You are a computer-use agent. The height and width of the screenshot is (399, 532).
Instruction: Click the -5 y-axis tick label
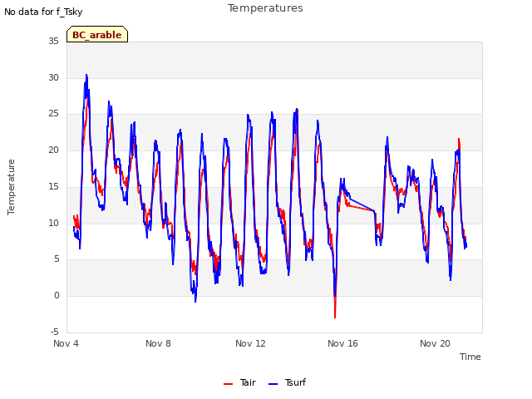pyautogui.click(x=55, y=332)
